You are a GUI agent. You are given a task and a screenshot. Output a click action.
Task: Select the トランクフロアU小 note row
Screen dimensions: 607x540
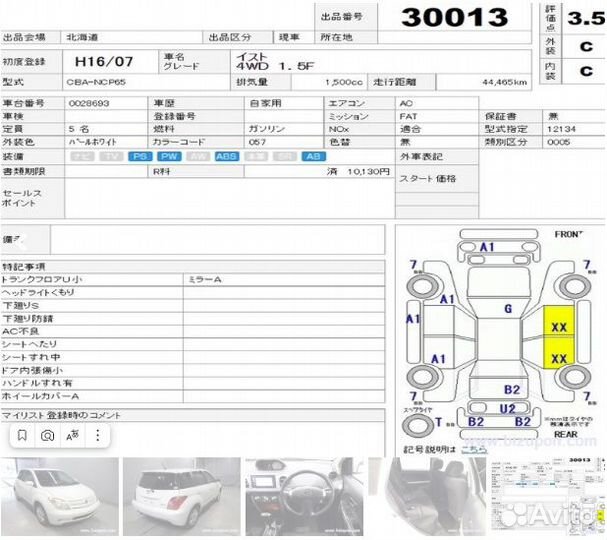(x=92, y=279)
